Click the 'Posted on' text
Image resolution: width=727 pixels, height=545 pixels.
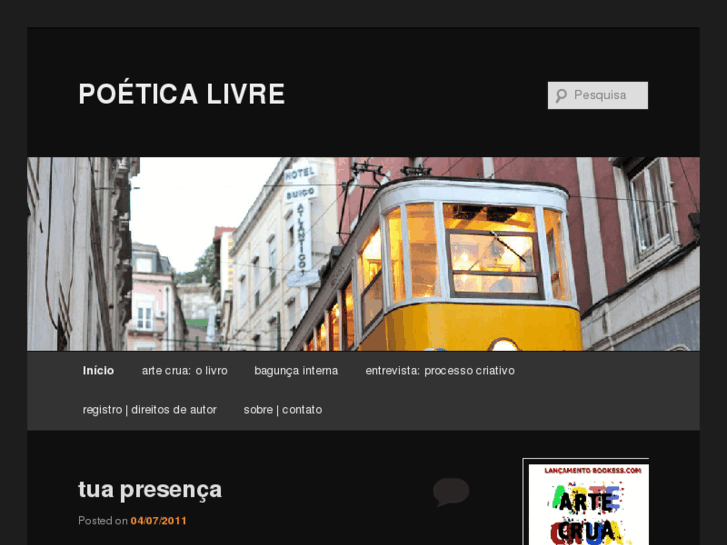(103, 521)
